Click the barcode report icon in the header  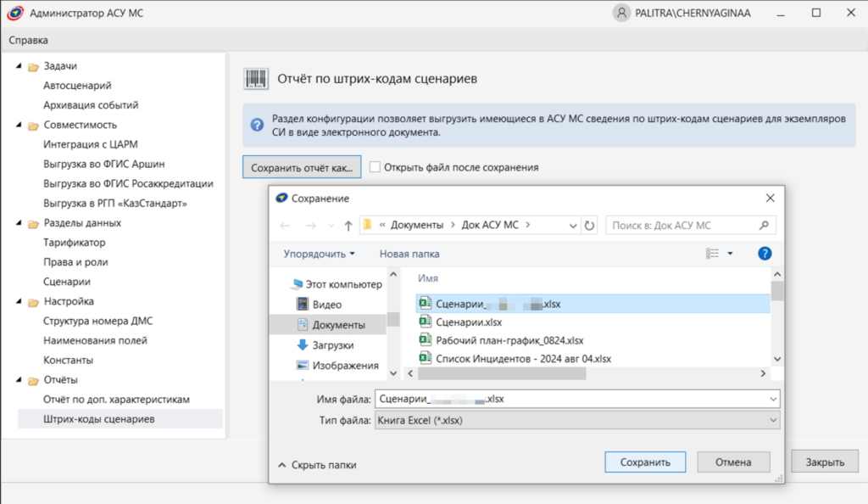tap(256, 79)
